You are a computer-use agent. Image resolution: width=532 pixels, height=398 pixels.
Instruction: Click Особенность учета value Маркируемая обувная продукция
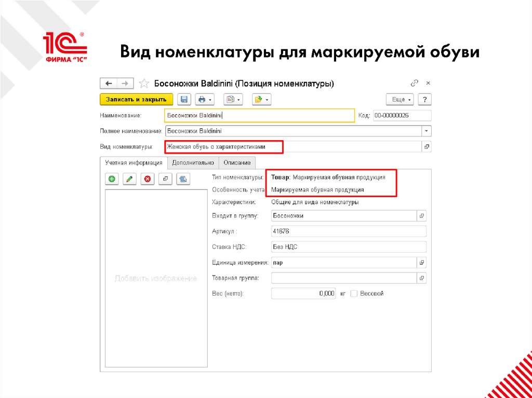317,190
